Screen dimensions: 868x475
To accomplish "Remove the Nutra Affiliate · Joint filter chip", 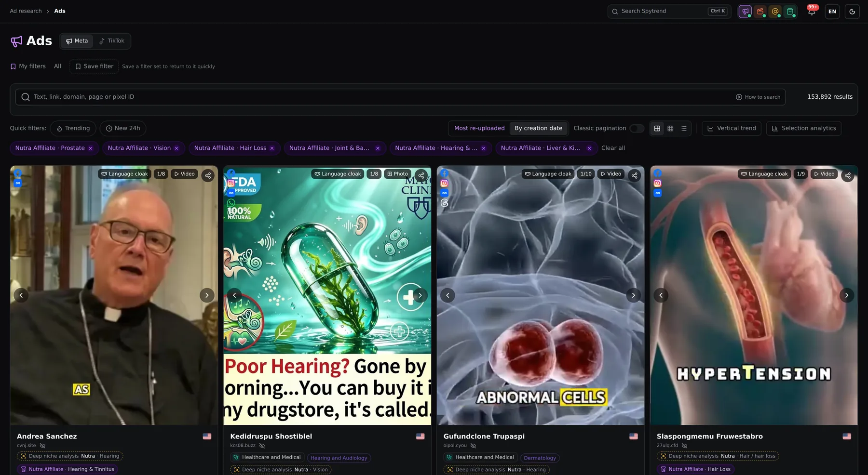I will point(378,148).
